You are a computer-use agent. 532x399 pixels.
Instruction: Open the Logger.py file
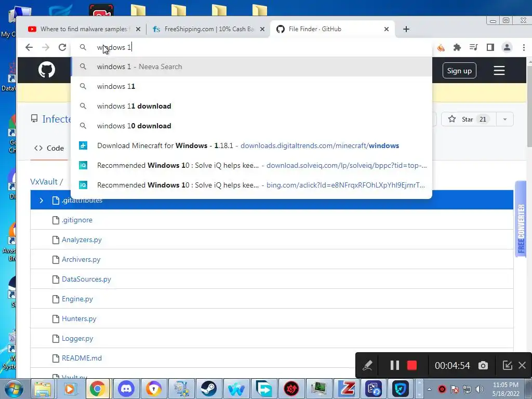pos(77,338)
